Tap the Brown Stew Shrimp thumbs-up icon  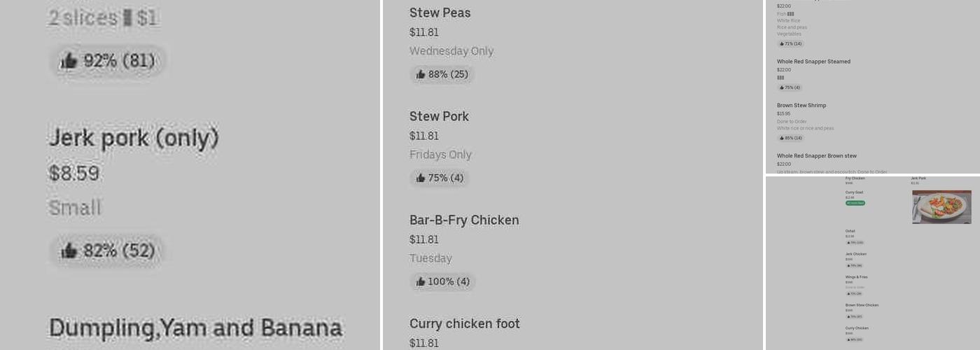pos(781,138)
